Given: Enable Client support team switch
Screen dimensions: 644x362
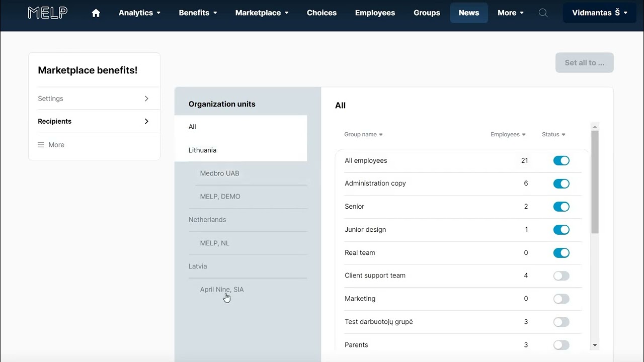Looking at the screenshot, I should (561, 276).
